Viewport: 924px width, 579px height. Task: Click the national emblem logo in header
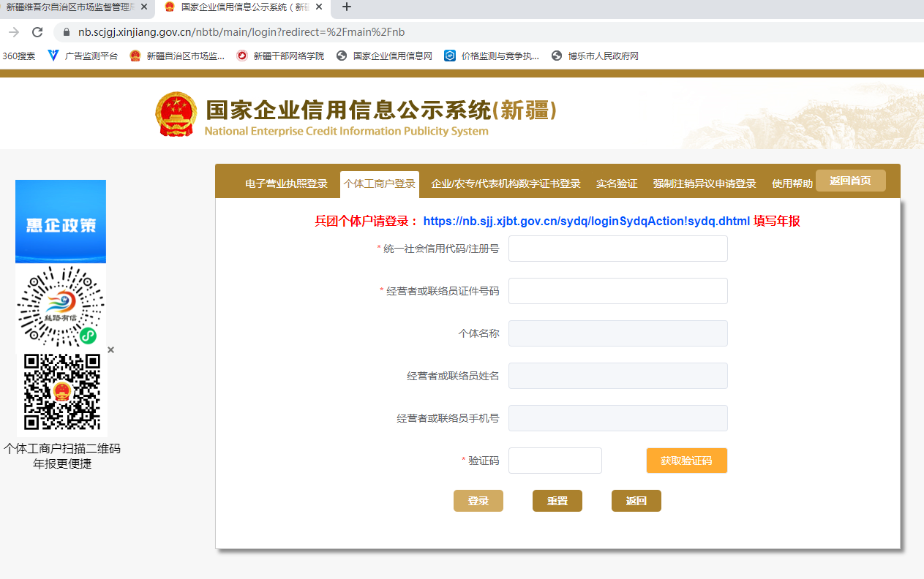(x=176, y=115)
